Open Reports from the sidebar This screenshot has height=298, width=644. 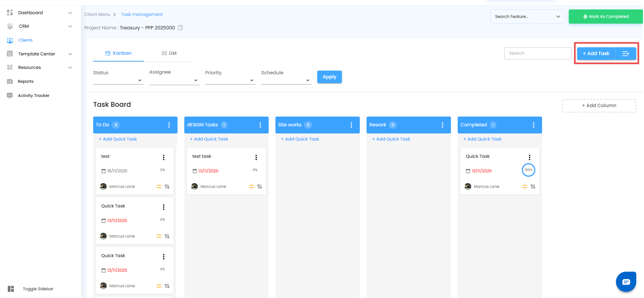[x=26, y=81]
